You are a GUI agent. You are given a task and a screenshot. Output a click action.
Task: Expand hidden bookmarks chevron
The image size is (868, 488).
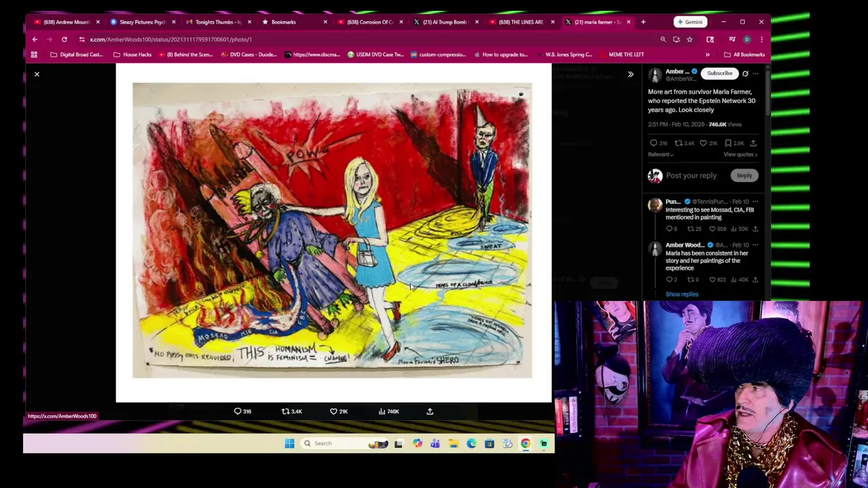pyautogui.click(x=707, y=54)
